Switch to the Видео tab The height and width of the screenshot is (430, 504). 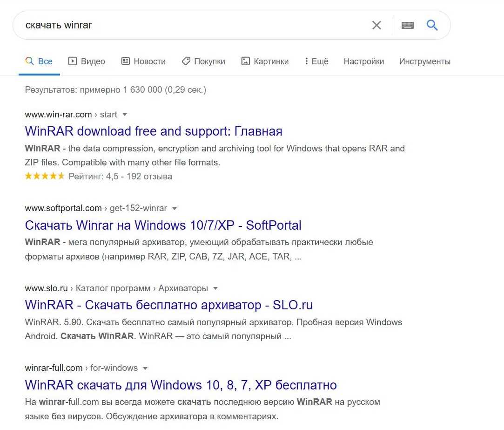coord(87,61)
